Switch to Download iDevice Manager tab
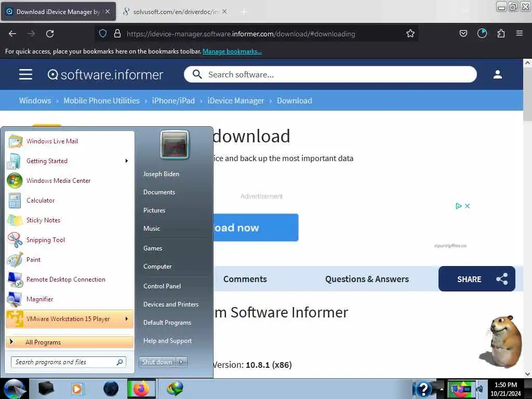Viewport: 532px width, 399px height. point(58,12)
